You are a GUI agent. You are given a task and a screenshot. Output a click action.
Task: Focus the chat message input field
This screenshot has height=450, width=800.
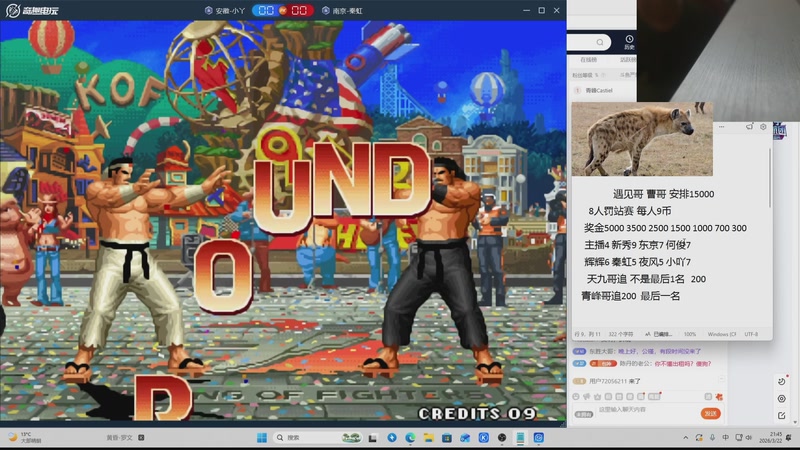(x=646, y=410)
